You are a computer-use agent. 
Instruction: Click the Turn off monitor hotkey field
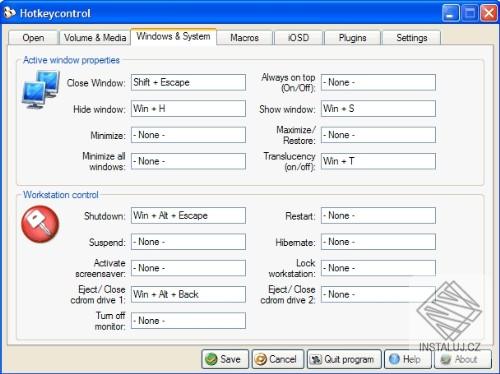coord(188,321)
